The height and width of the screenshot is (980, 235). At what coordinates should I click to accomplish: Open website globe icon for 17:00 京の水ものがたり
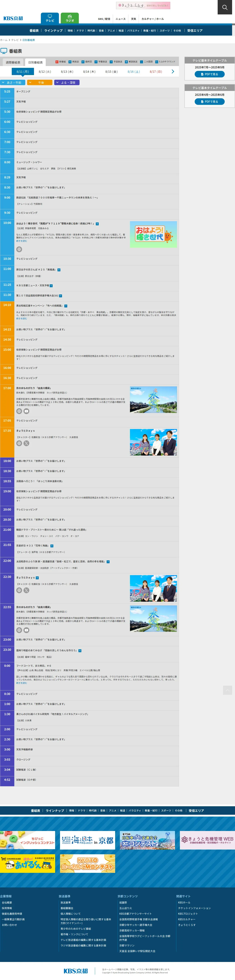(19, 411)
